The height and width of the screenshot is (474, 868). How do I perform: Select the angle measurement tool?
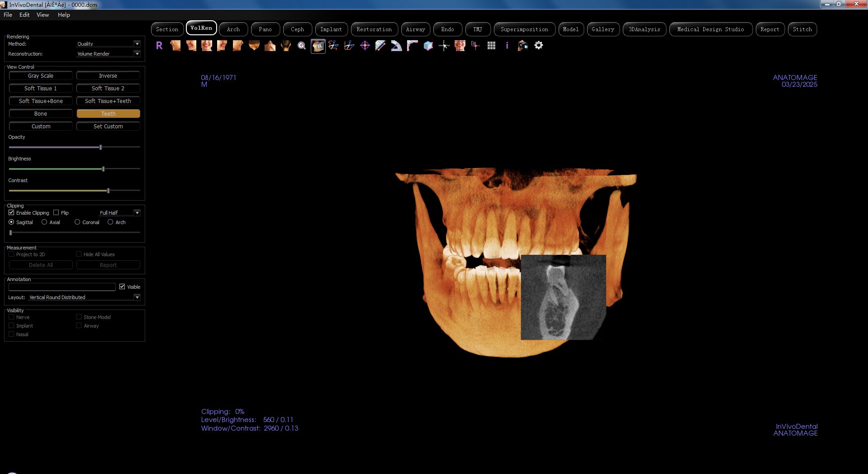click(x=396, y=46)
